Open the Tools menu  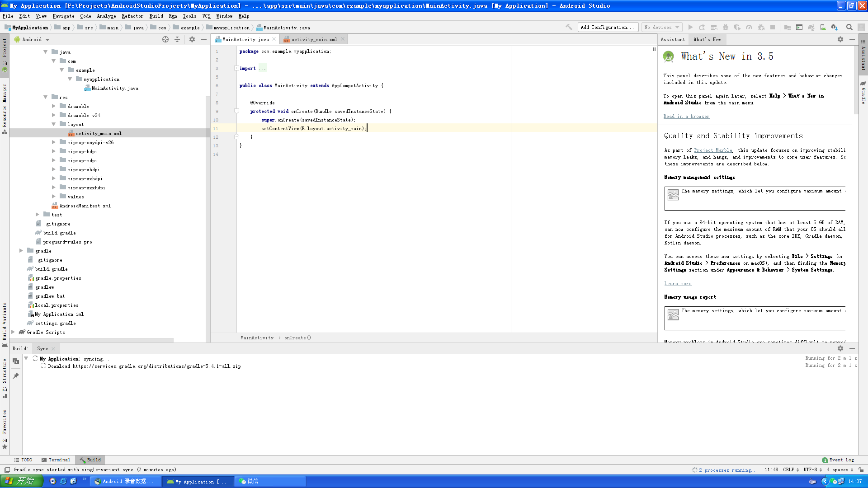(x=189, y=16)
